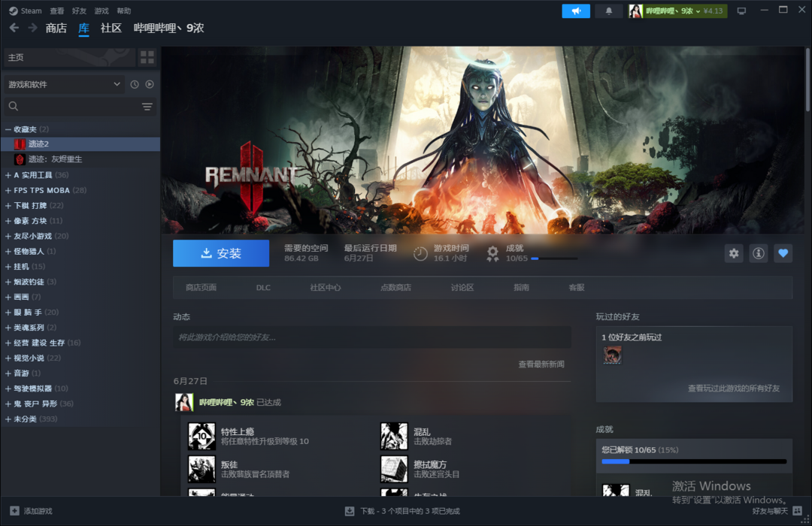Open the 查看 menu
The image size is (812, 526).
tap(57, 11)
